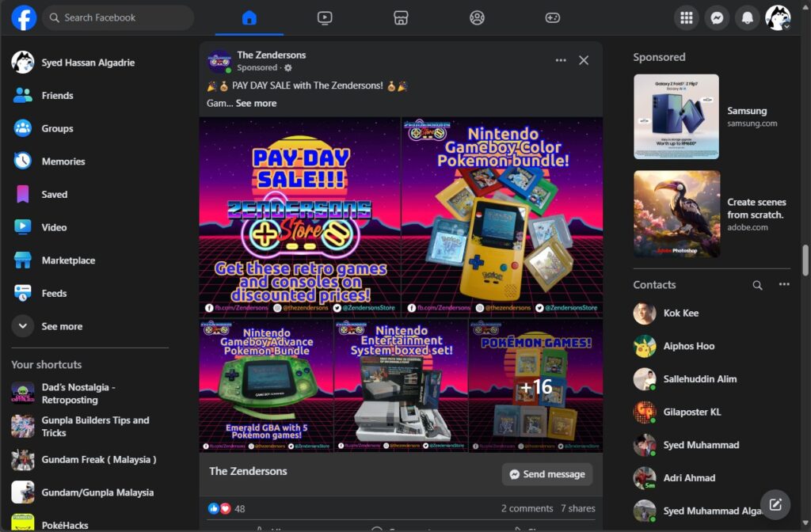Click the new message compose button
The image size is (811, 532).
pos(775,504)
